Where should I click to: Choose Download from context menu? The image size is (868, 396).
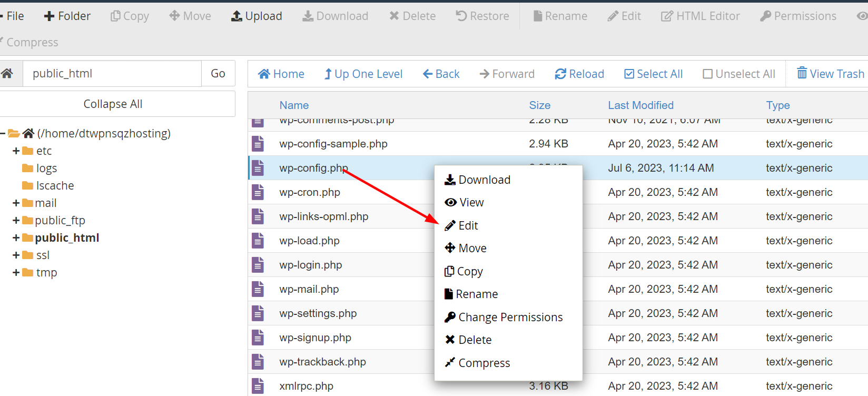[477, 180]
